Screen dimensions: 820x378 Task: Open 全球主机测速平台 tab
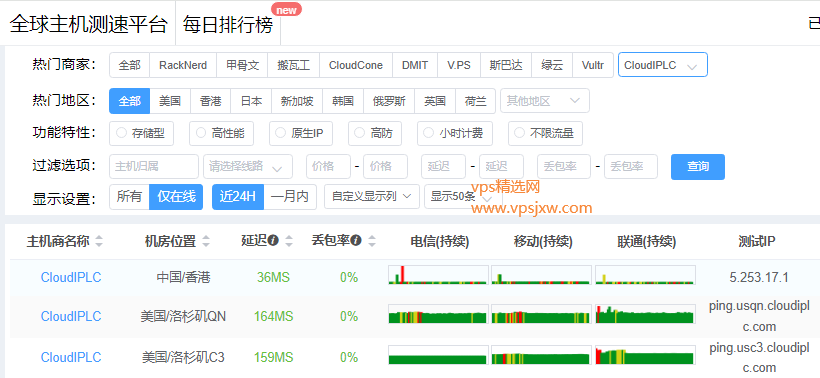tap(88, 24)
